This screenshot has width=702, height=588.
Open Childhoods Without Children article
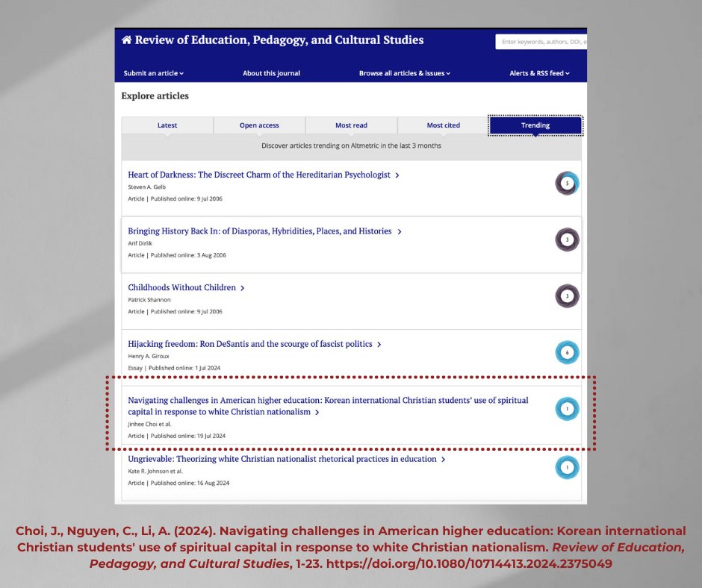186,288
